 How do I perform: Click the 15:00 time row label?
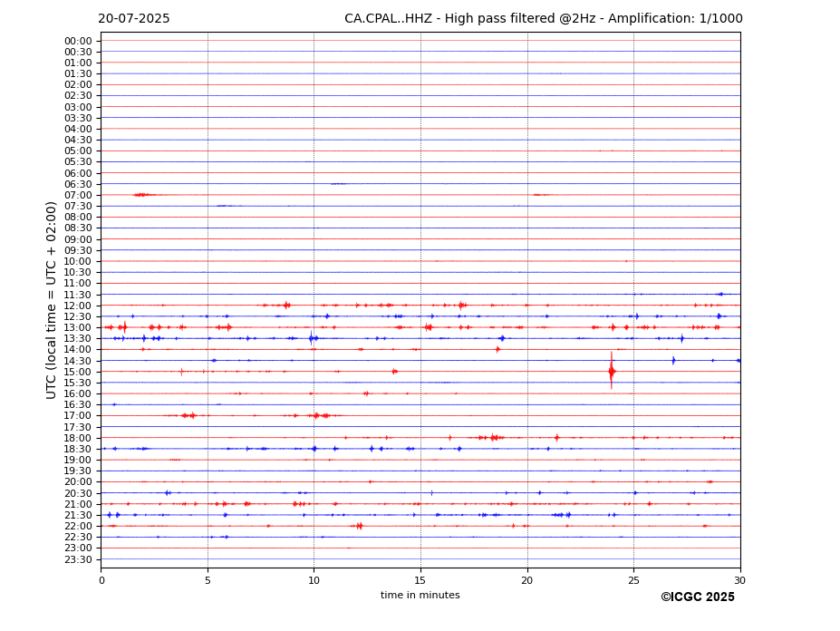pos(78,372)
